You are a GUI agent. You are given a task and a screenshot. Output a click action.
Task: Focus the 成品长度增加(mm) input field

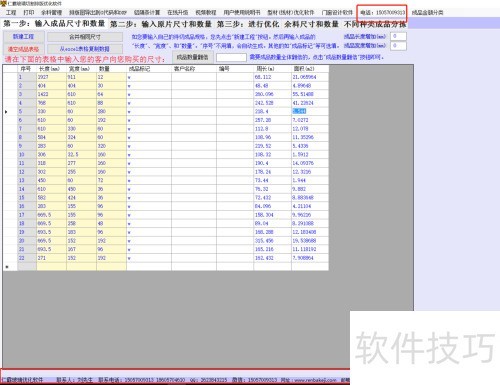(x=398, y=36)
